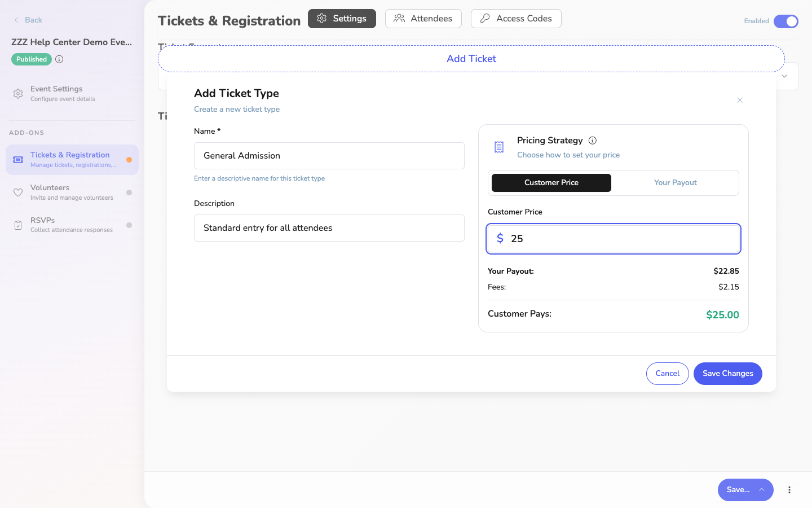Click the $22.85 payout value
Screen dimensions: 812x508
[x=726, y=271]
